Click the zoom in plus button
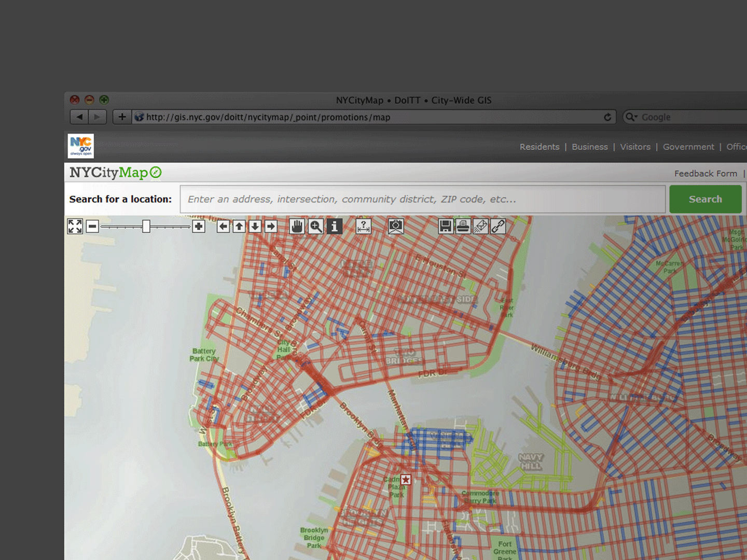Viewport: 747px width, 560px height. pyautogui.click(x=198, y=226)
